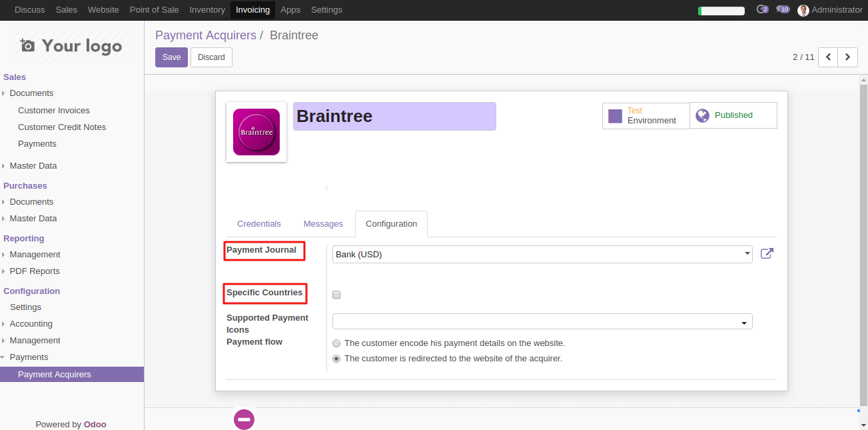Click the Published globe icon
868x430 pixels.
point(702,115)
